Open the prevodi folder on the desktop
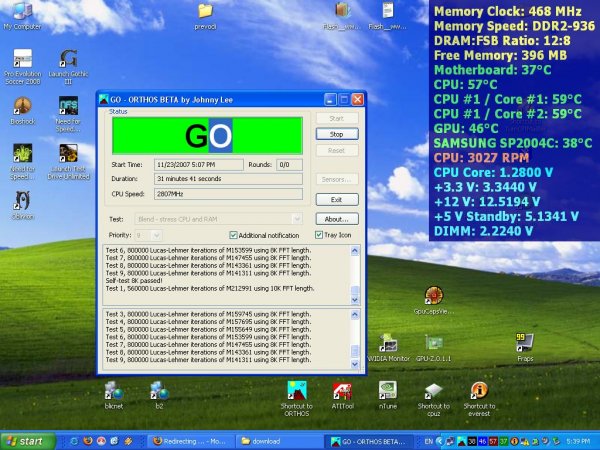This screenshot has height=450, width=600. [x=205, y=16]
